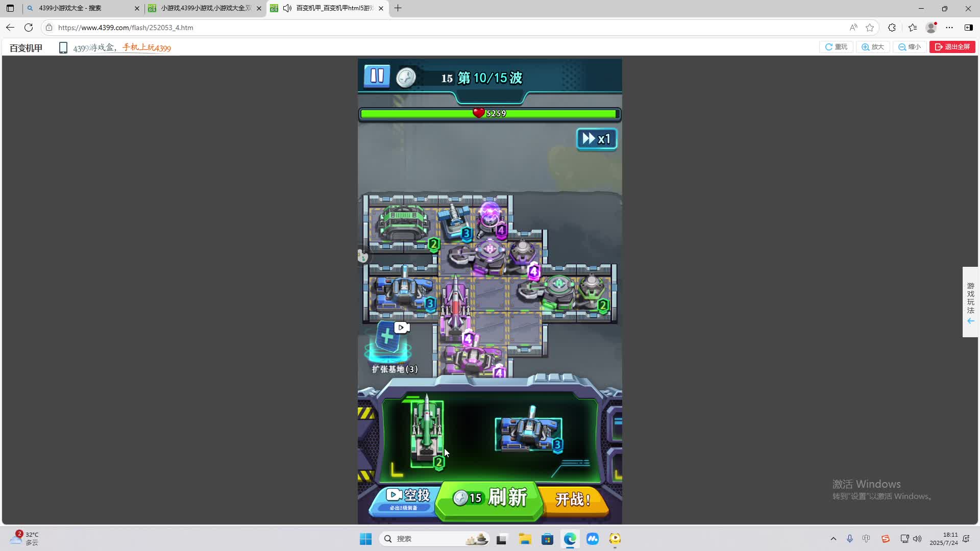The height and width of the screenshot is (551, 980).
Task: Pause the game with the pause button
Action: coord(377,77)
